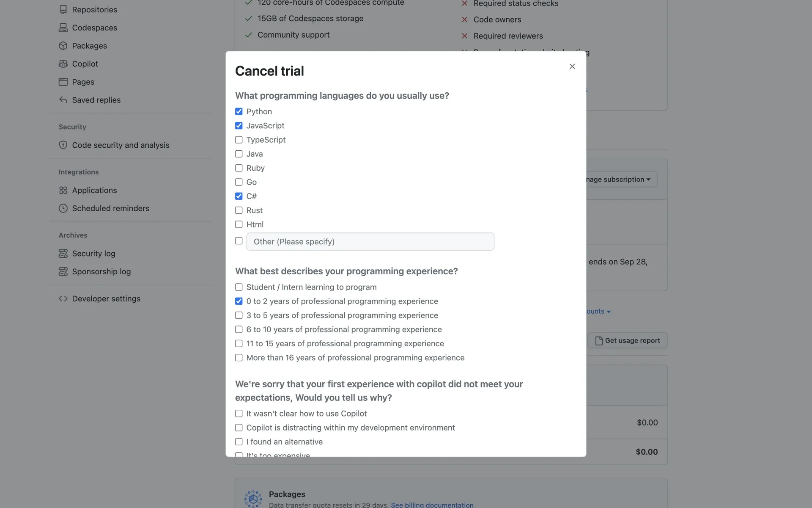Screen dimensions: 812x508
Task: Click the Codespaces icon in sidebar
Action: (x=63, y=28)
